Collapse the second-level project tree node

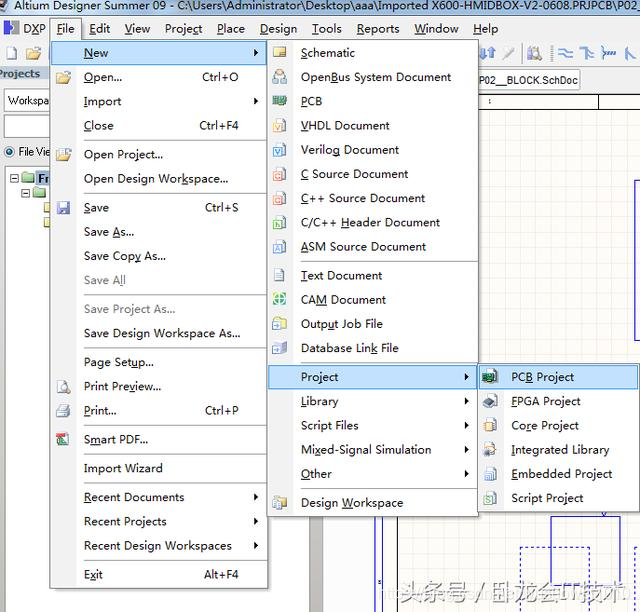click(x=25, y=193)
